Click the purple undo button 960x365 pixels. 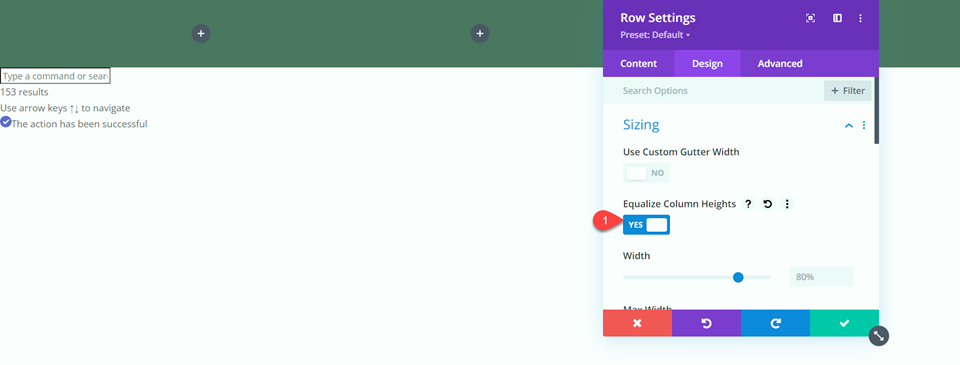[706, 323]
